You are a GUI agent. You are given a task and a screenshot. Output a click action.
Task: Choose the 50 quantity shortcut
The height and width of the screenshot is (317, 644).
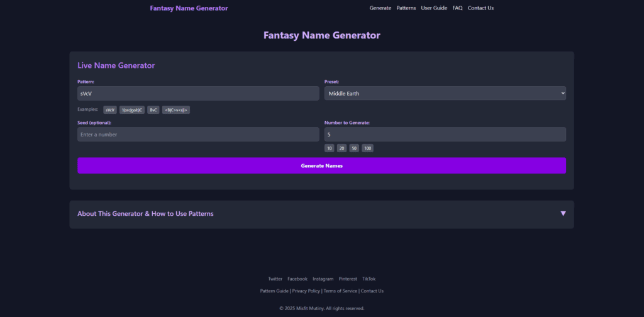[x=354, y=148]
